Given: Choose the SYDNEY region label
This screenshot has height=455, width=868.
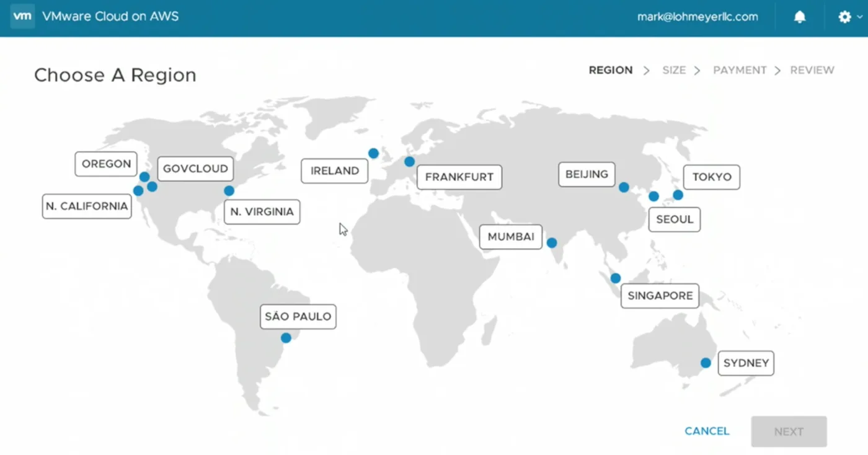Looking at the screenshot, I should tap(746, 363).
